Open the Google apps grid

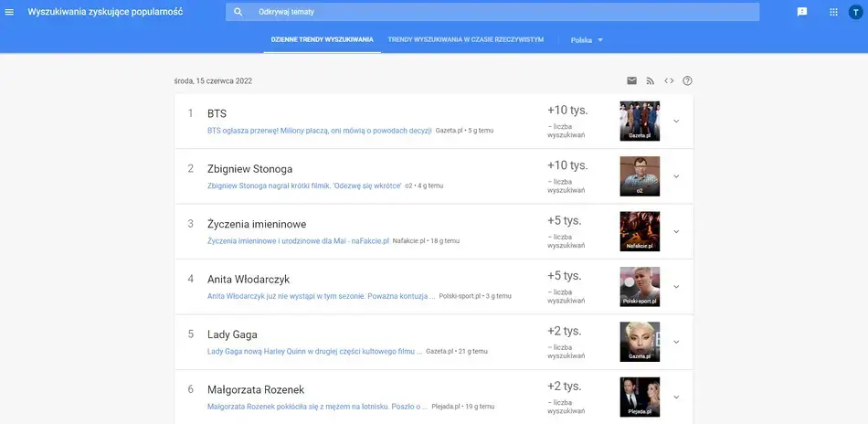[833, 12]
